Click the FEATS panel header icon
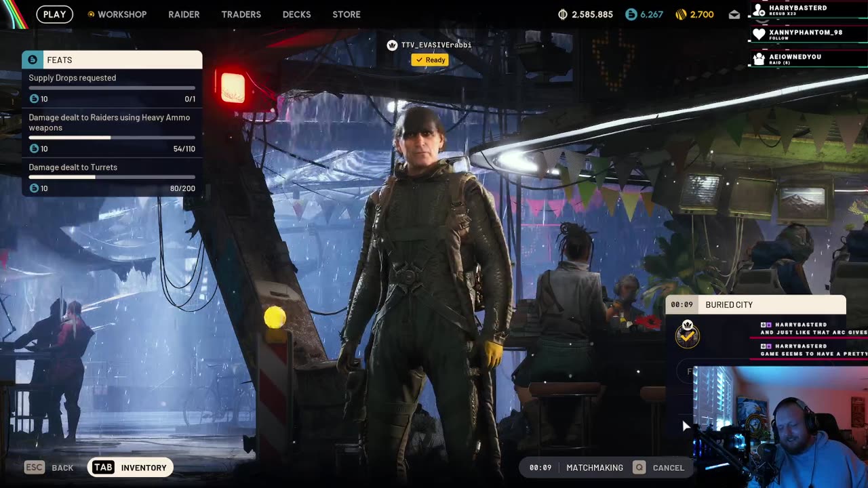The image size is (868, 488). coord(33,60)
